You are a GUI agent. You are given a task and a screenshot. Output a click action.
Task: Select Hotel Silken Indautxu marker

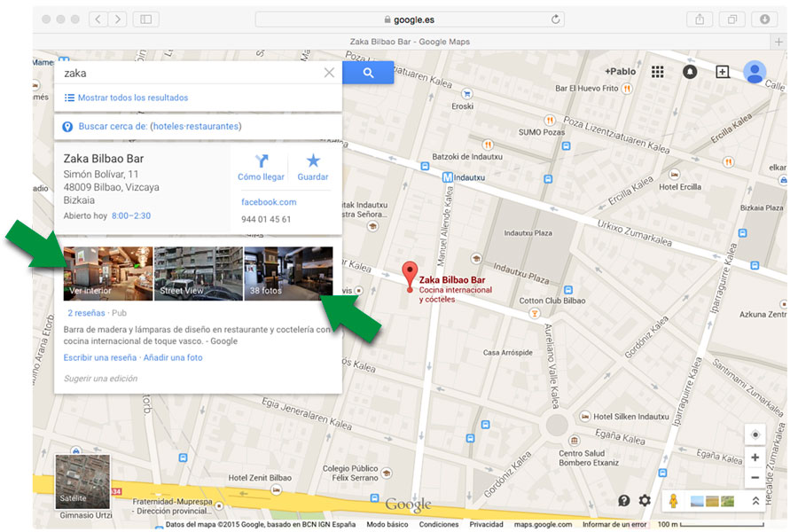click(x=585, y=417)
